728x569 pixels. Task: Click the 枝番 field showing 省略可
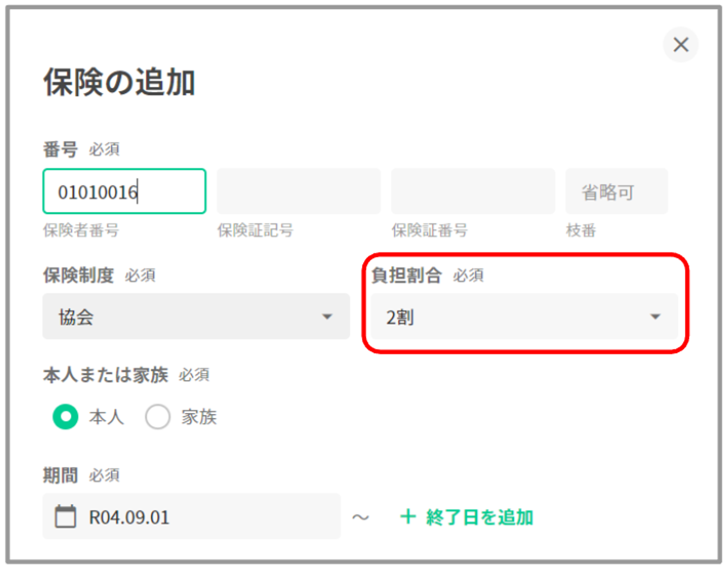(616, 191)
